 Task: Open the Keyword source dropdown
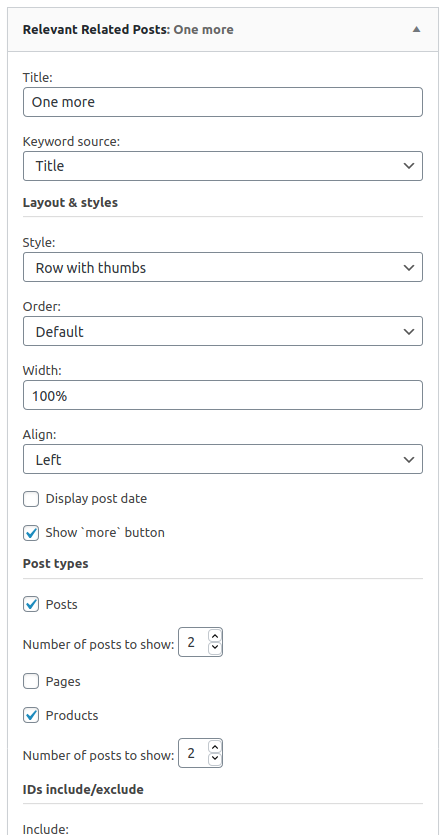[223, 166]
